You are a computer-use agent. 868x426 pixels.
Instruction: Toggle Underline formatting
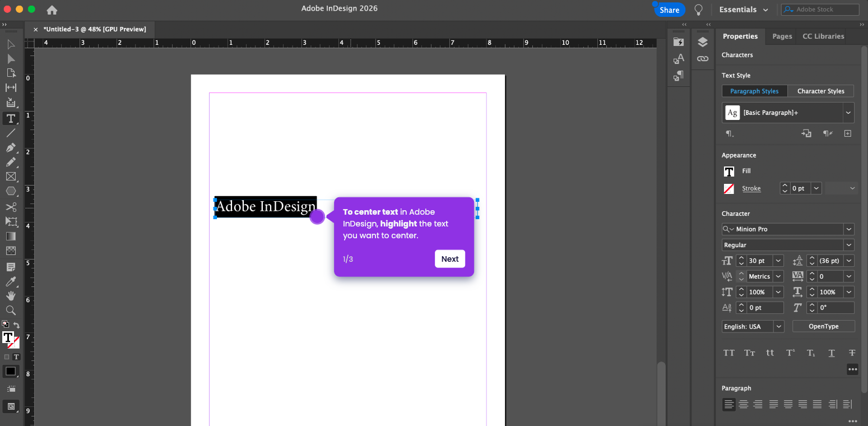click(x=832, y=353)
